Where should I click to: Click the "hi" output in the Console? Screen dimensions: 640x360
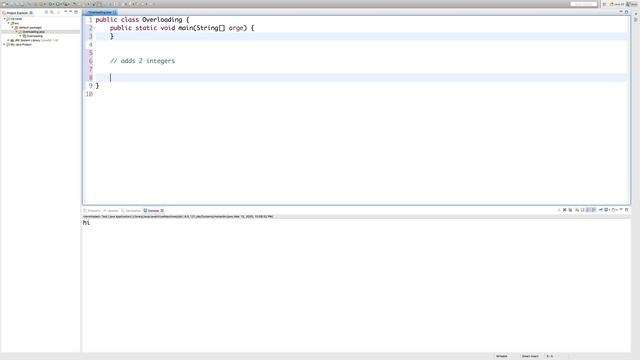pos(86,222)
